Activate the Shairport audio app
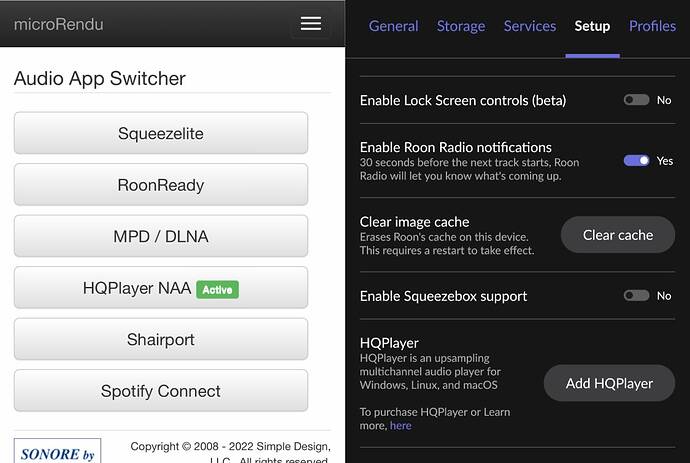Screen dimensions: 690x463 161,339
